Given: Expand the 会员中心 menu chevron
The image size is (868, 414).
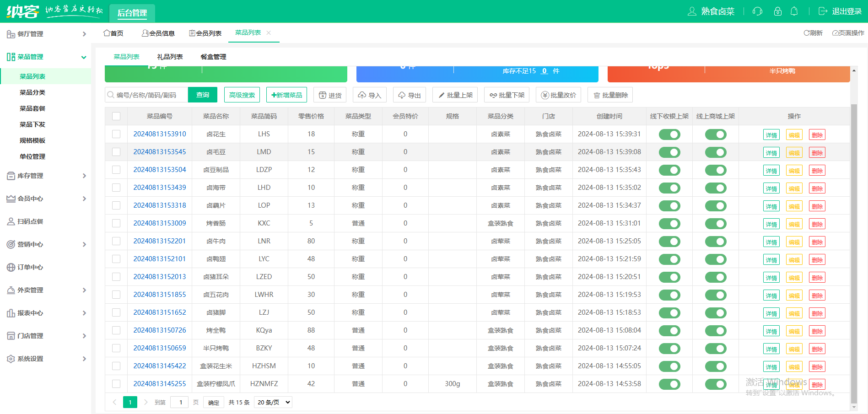Looking at the screenshot, I should click(84, 199).
